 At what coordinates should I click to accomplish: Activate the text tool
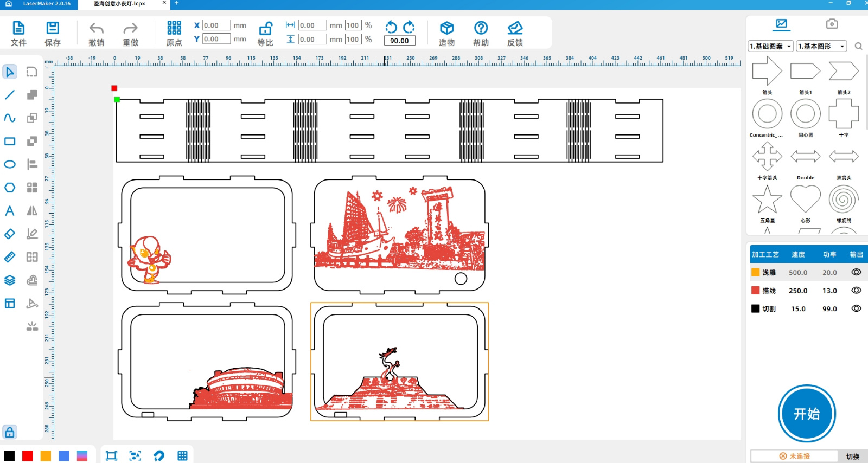click(x=10, y=211)
